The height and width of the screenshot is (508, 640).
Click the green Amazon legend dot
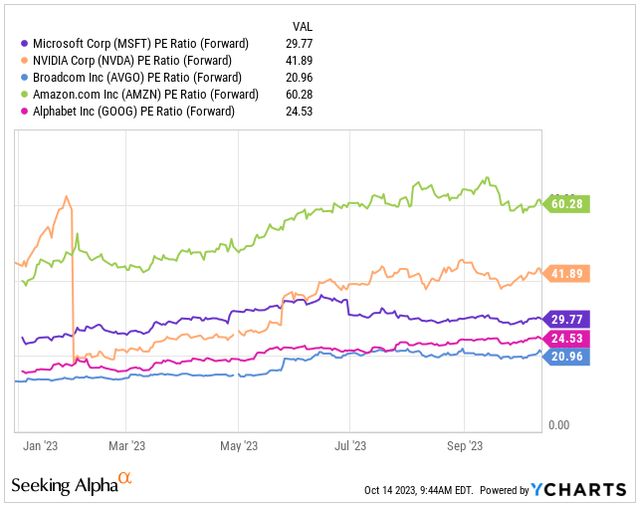tap(24, 95)
